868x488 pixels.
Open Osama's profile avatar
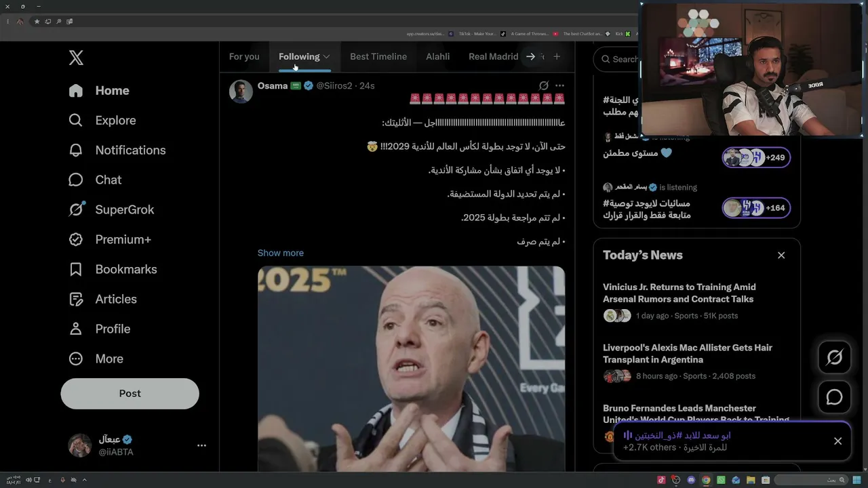coord(241,91)
